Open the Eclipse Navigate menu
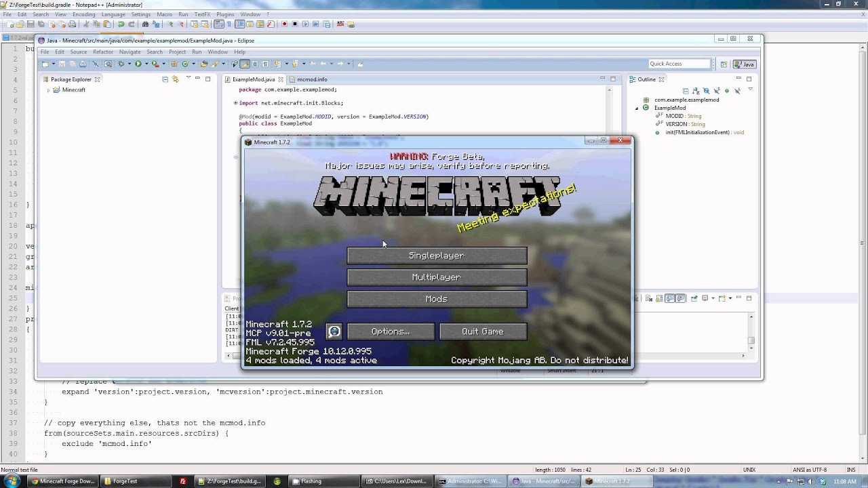 [130, 52]
